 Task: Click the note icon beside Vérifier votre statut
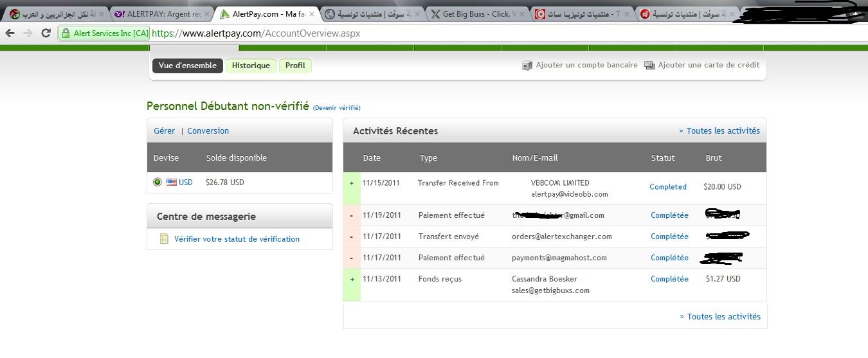[x=164, y=238]
